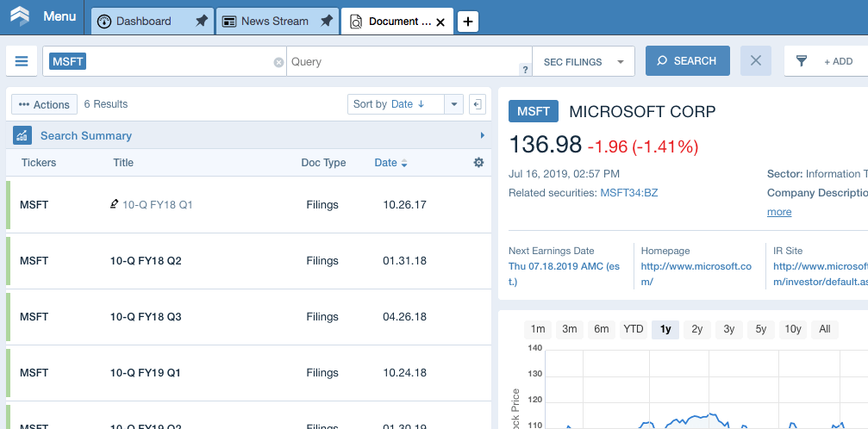
Task: Expand company description with more
Action: [x=779, y=212]
